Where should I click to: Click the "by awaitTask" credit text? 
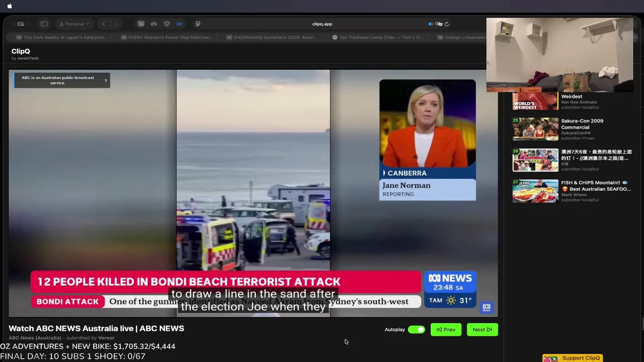[25, 58]
